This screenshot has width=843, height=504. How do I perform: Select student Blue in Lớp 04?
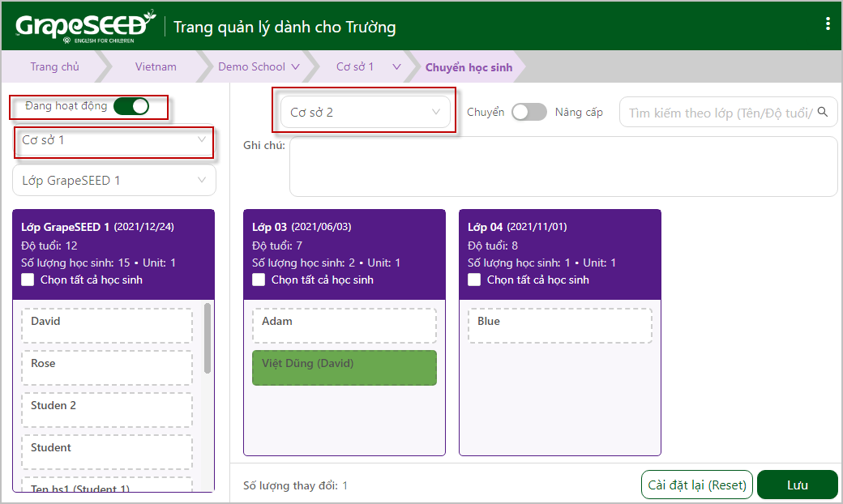560,326
